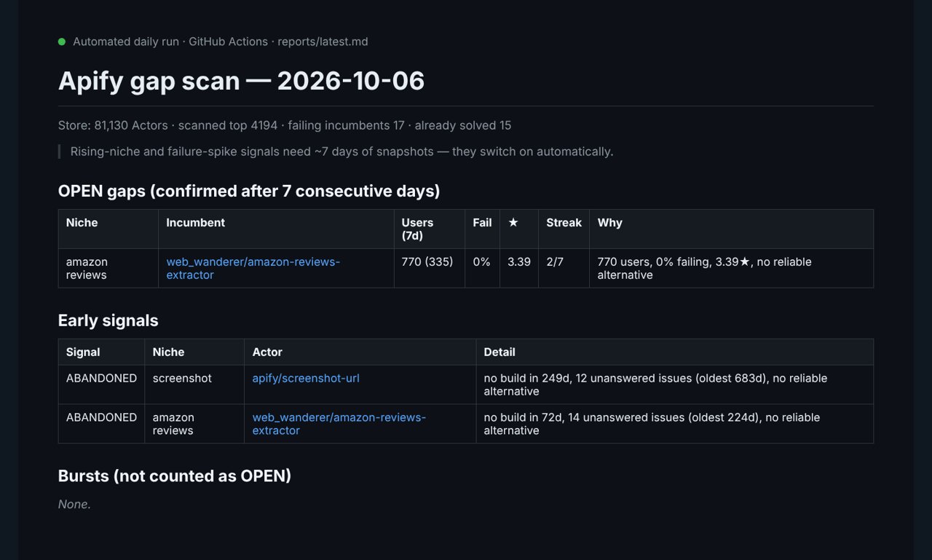Click the green status dot for automated run
Viewport: 932px width, 560px height.
point(62,42)
